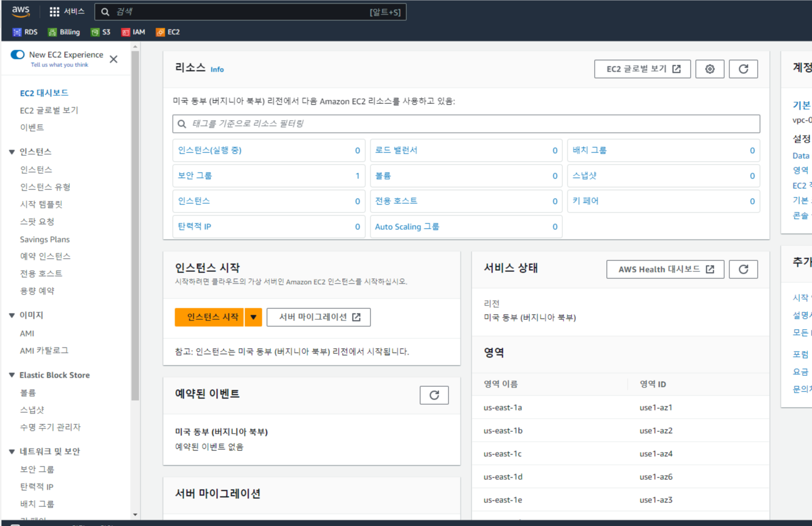Click the Tell us what you think link
This screenshot has width=812, height=526.
[x=60, y=65]
